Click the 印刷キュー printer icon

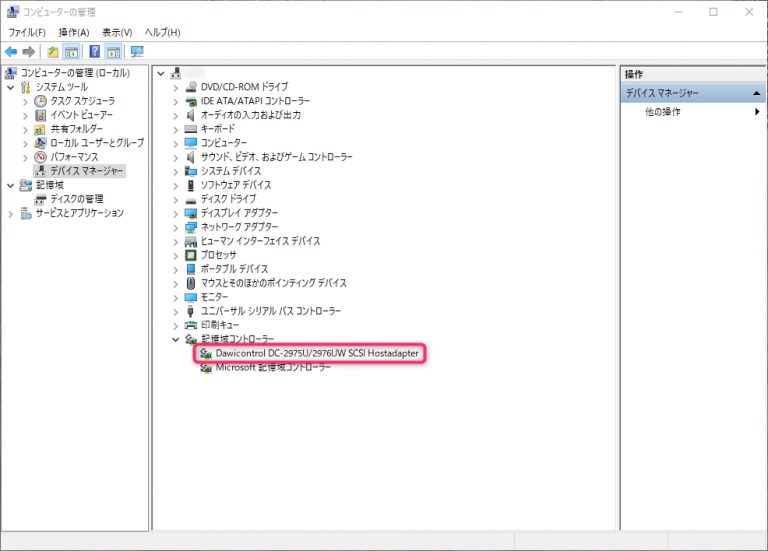[191, 326]
